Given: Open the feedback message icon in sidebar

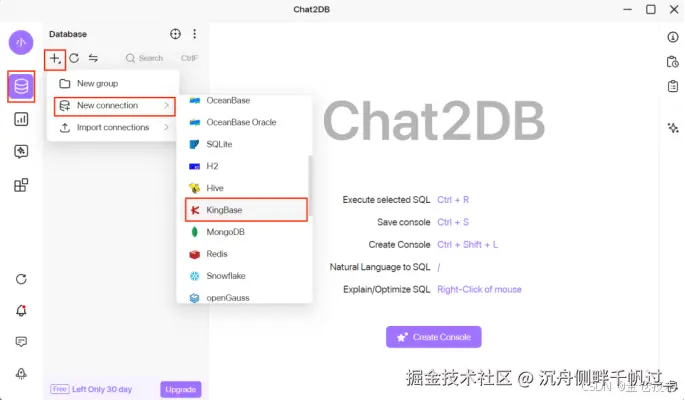Looking at the screenshot, I should point(21,341).
